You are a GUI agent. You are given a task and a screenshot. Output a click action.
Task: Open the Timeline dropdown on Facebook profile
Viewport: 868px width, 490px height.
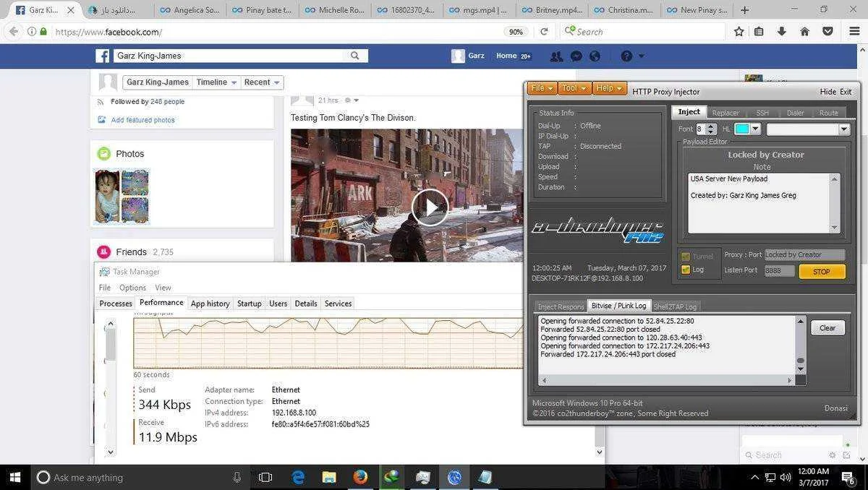tap(216, 82)
